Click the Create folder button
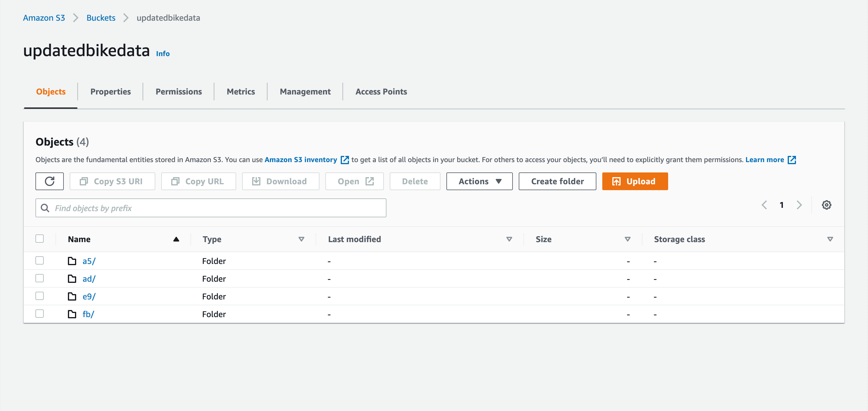Viewport: 868px width, 411px height. click(557, 181)
